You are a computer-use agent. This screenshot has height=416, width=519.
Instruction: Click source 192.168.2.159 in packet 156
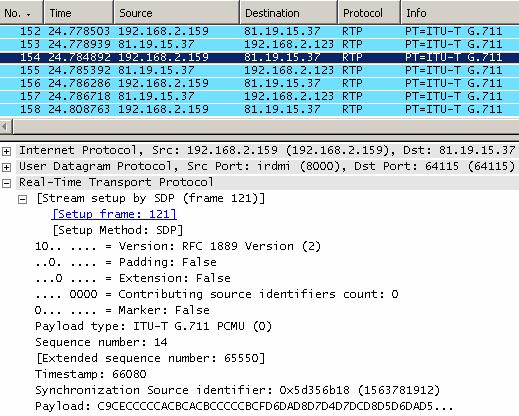[163, 83]
